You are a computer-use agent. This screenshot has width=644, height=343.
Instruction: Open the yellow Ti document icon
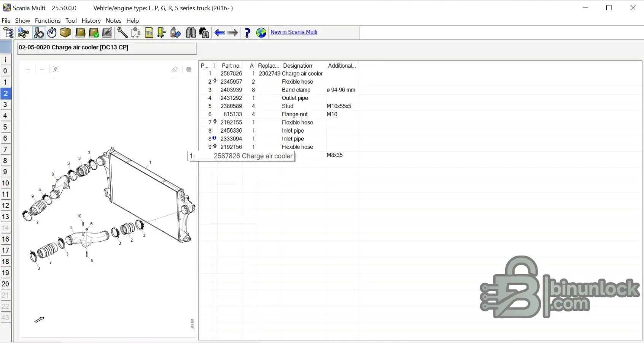pyautogui.click(x=149, y=33)
